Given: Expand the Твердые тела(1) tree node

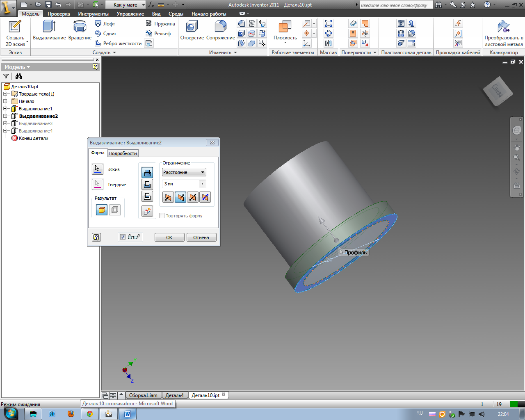Looking at the screenshot, I should click(5, 94).
